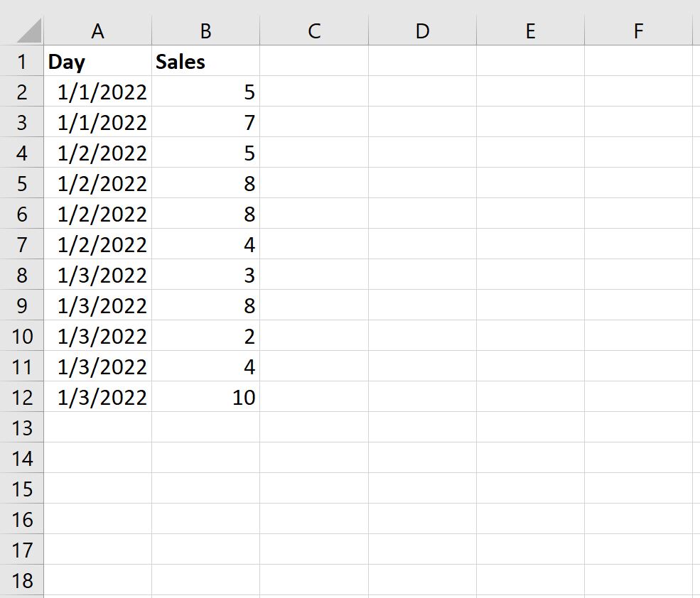Click the Select All corner triangle
The image size is (700, 598).
(29, 31)
